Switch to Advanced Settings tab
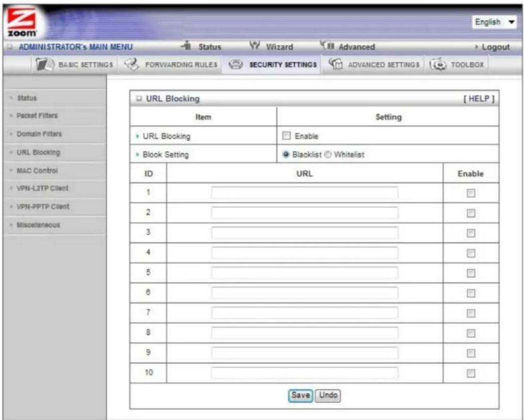524x420 pixels. (383, 65)
